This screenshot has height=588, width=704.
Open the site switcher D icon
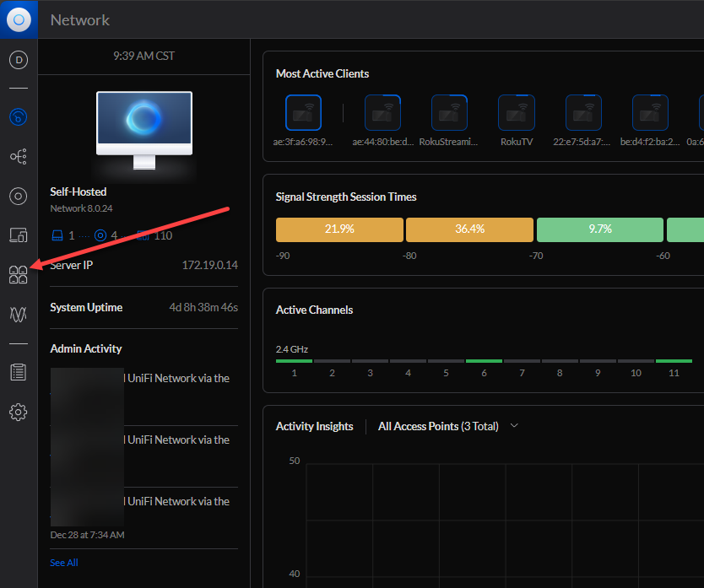(x=19, y=60)
